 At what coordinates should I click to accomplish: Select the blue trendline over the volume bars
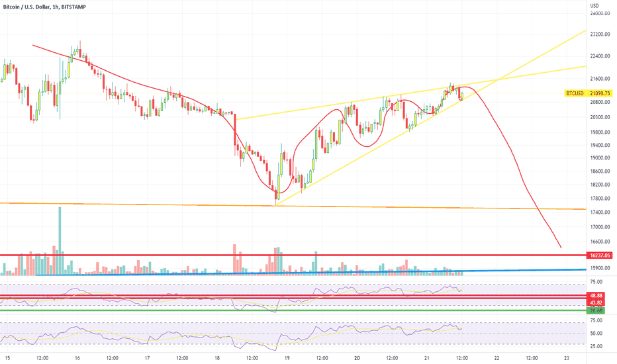point(311,272)
